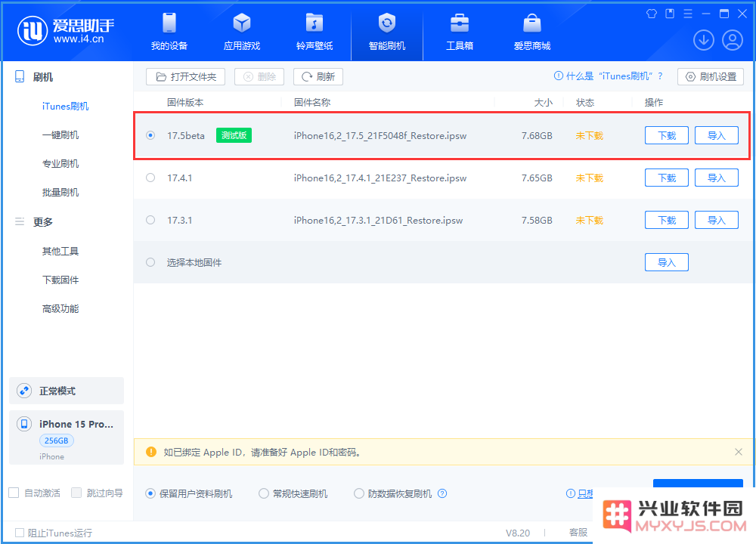Import local firmware in 选择本地固件 row
756x544 pixels.
click(x=667, y=262)
